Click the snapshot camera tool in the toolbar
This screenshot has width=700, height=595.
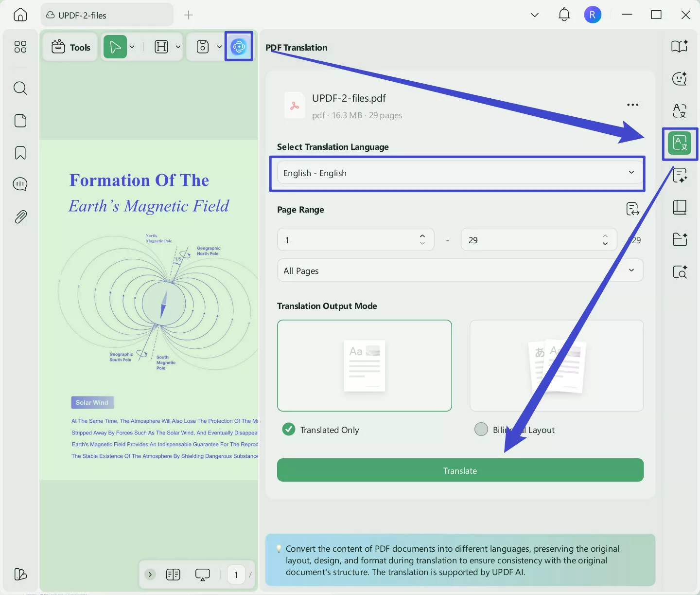pyautogui.click(x=202, y=47)
